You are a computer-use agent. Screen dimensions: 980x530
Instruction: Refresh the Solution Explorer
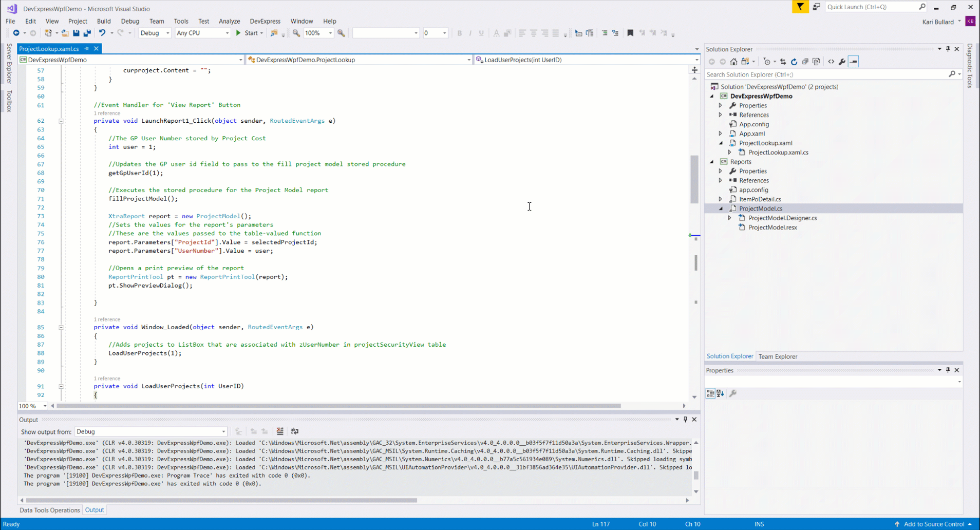(x=794, y=62)
